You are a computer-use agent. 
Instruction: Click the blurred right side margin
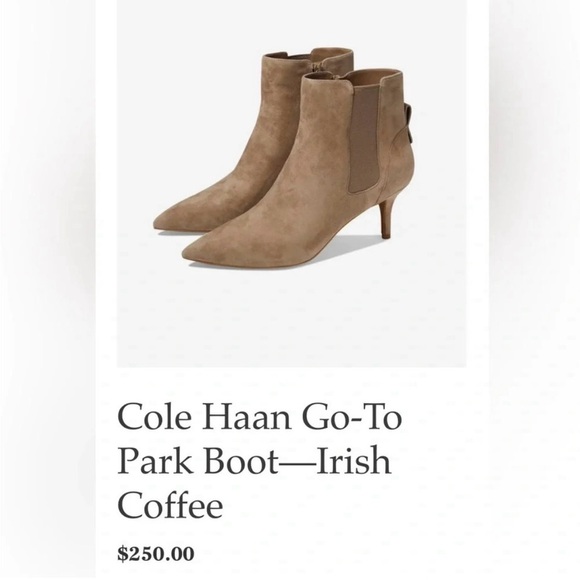pyautogui.click(x=535, y=290)
